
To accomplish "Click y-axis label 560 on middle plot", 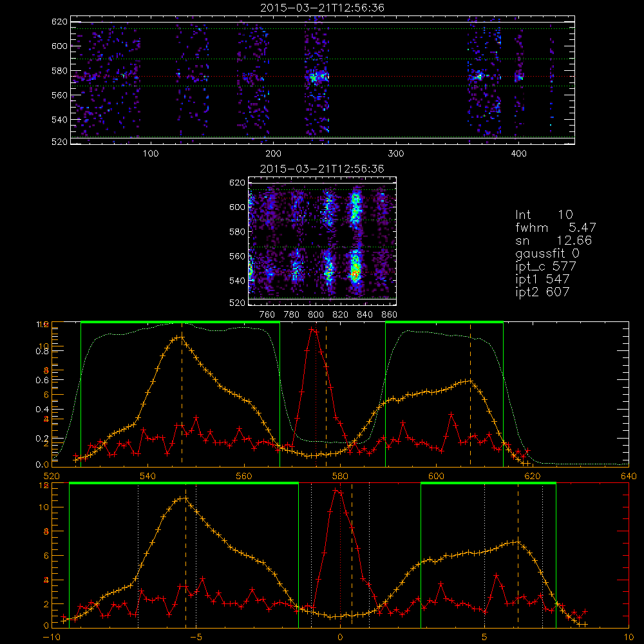I will coord(238,256).
